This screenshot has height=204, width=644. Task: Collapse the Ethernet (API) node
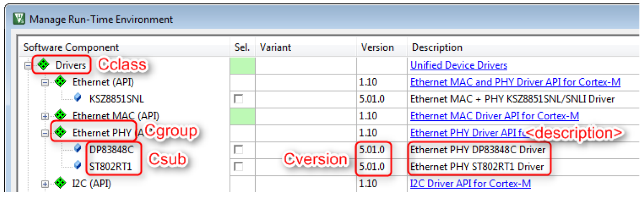click(45, 83)
